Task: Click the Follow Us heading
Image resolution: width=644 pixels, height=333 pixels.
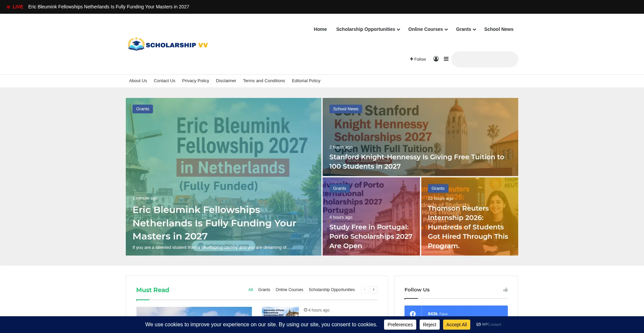Action: click(x=417, y=290)
